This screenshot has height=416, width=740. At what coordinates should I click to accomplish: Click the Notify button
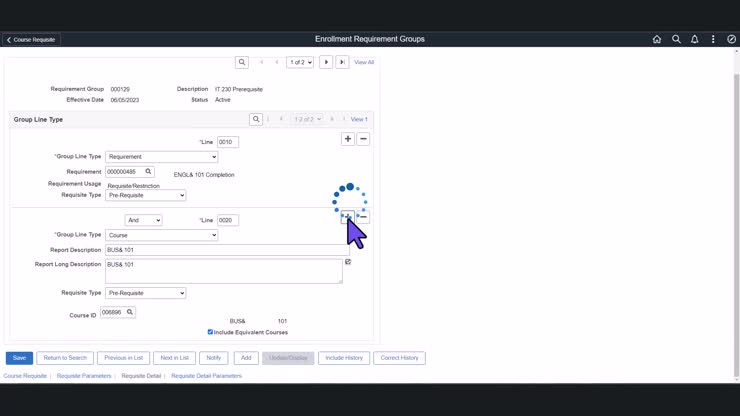click(213, 358)
